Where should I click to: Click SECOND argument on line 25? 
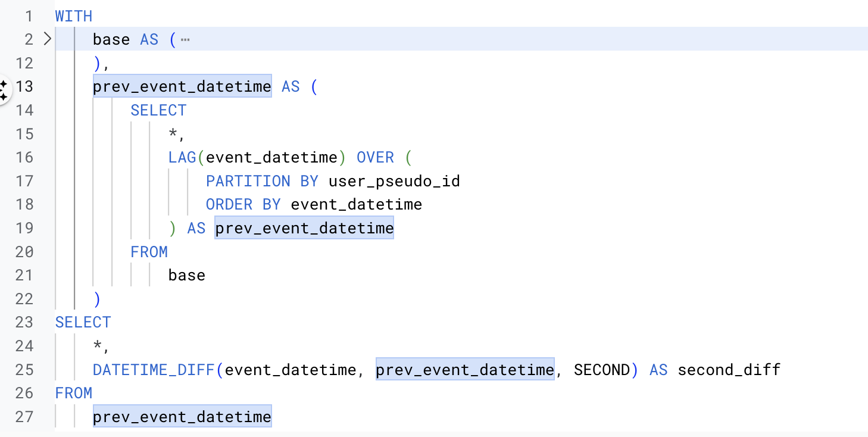tap(602, 369)
